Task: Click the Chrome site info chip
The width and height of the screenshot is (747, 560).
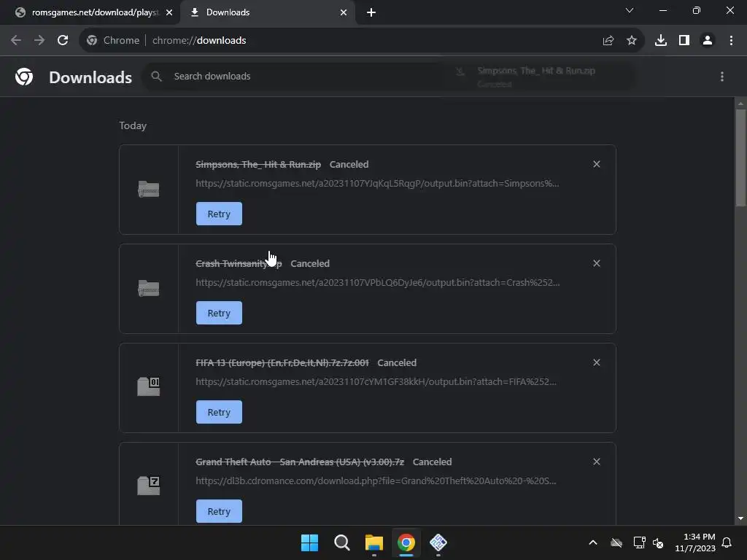Action: pos(113,41)
